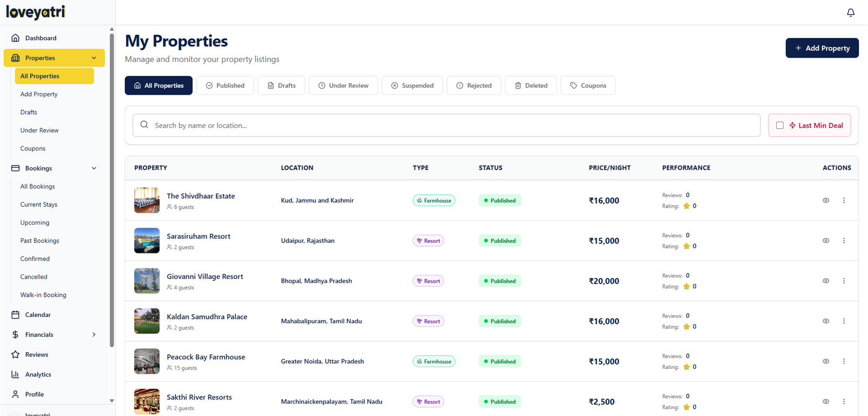Click the Add Property button
The image size is (868, 416).
click(822, 48)
